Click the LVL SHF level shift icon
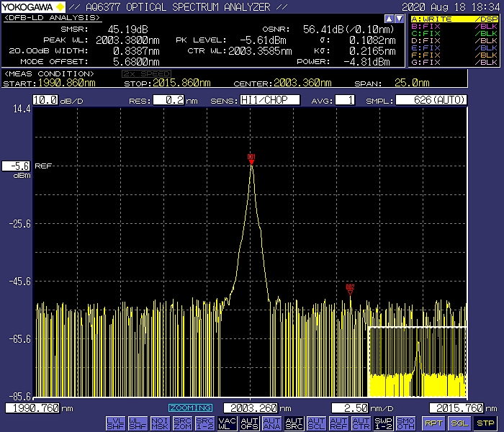This screenshot has height=432, width=504. coord(114,423)
